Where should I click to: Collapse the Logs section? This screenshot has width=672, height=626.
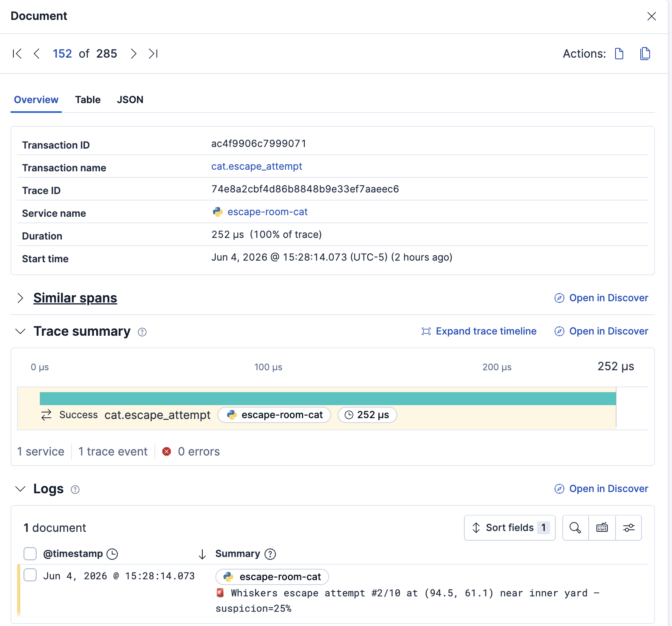(x=20, y=489)
